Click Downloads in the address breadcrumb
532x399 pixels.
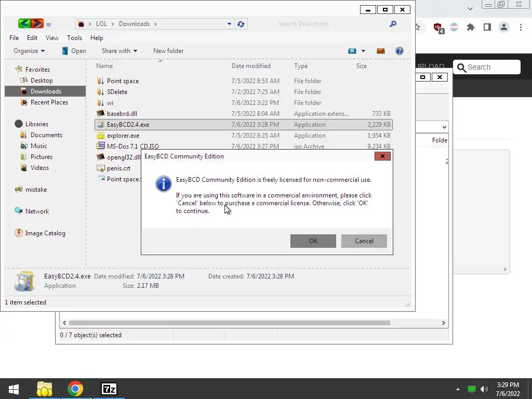(134, 24)
